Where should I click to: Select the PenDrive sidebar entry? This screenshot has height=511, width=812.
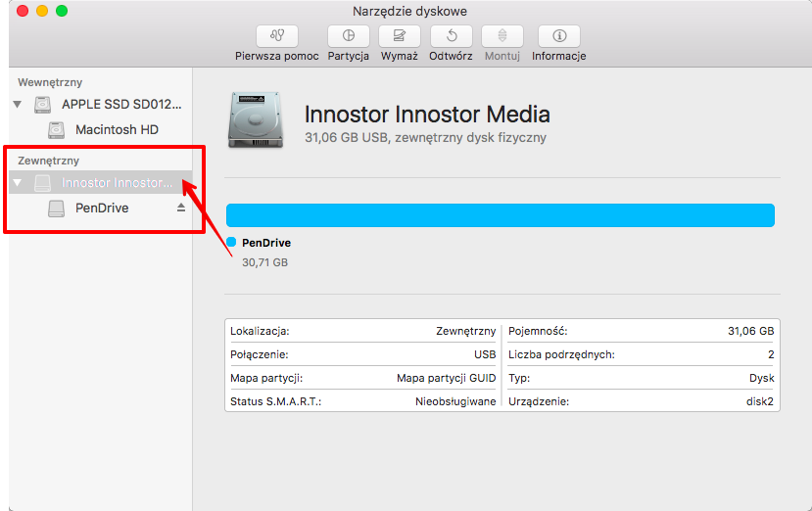[102, 209]
